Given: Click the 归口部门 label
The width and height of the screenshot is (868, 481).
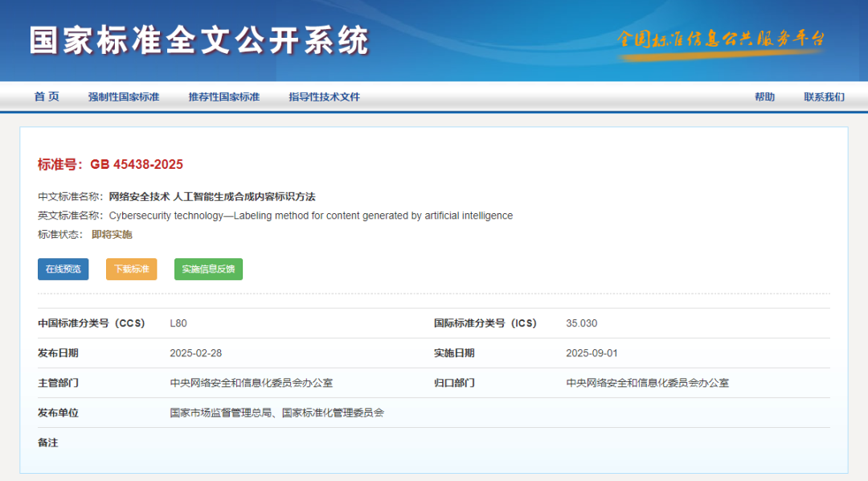Looking at the screenshot, I should 454,383.
